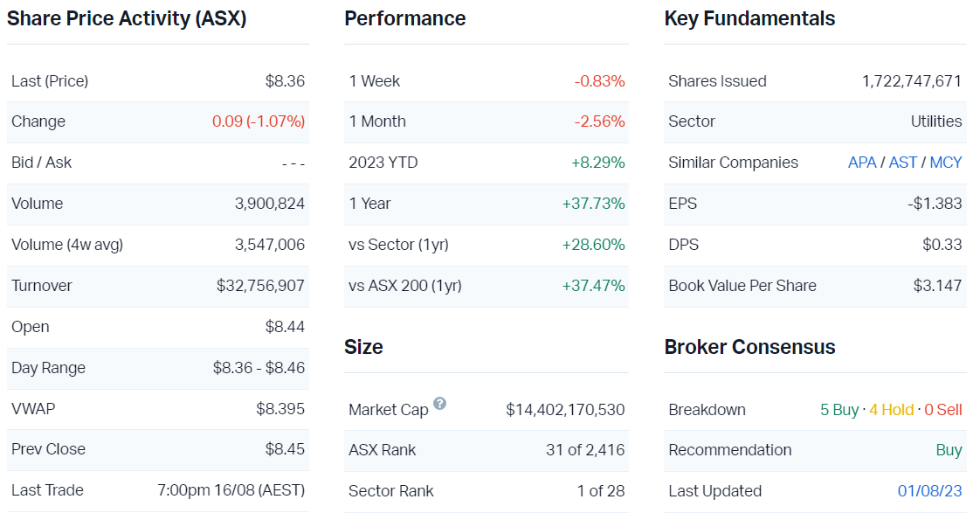Screen dimensions: 980x520
Task: Click the Buy recommendation value
Action: pos(949,450)
